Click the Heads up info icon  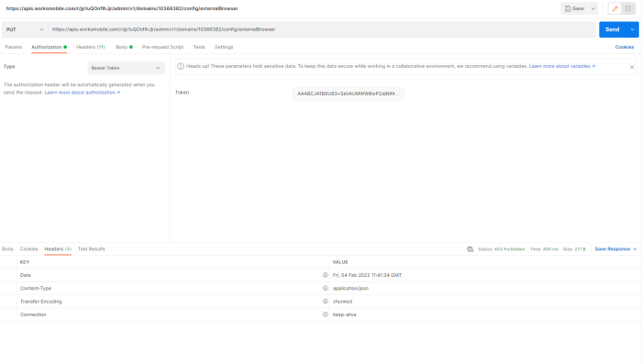pos(181,66)
